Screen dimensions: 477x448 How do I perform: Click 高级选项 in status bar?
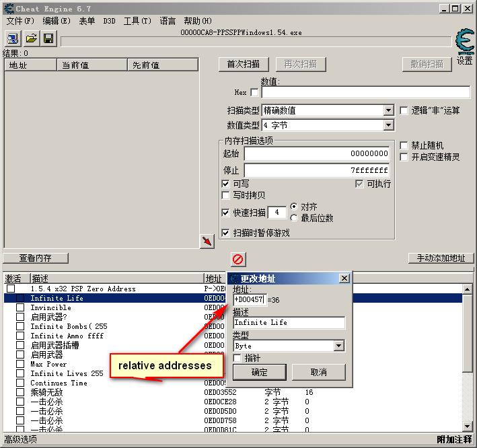[x=21, y=439]
